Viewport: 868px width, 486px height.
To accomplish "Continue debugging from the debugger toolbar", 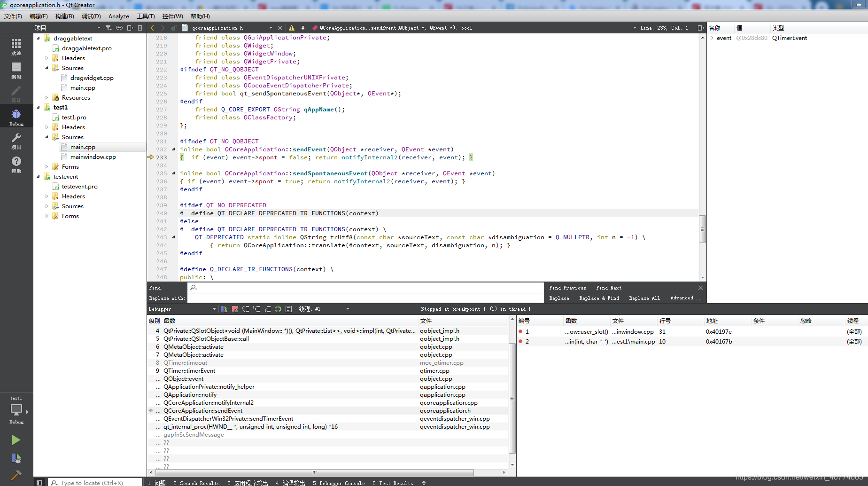I will click(224, 309).
